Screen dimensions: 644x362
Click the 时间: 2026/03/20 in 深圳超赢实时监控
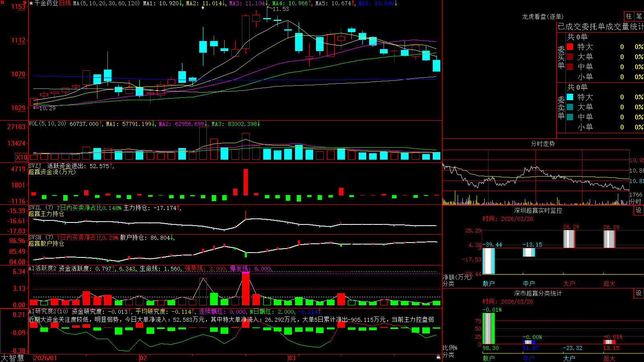coord(508,219)
